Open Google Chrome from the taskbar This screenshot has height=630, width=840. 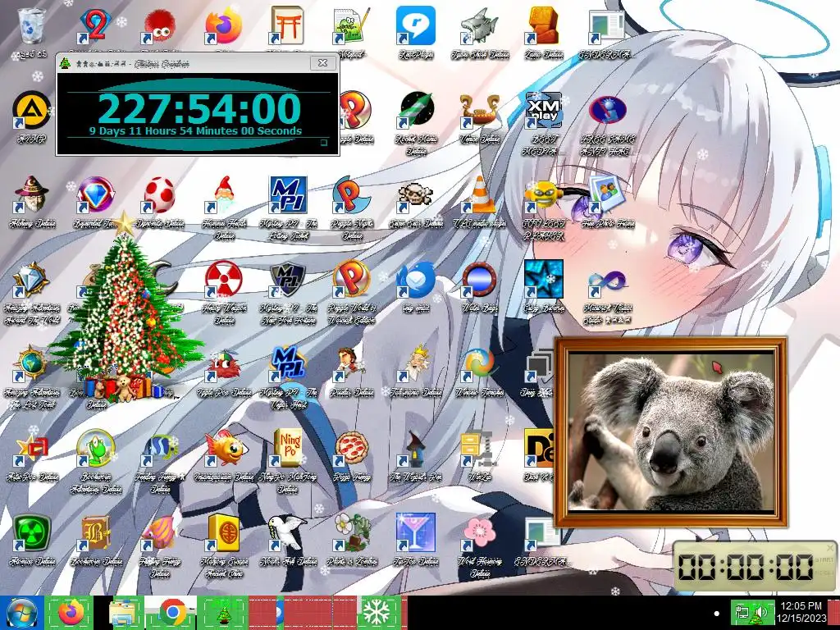(x=172, y=613)
